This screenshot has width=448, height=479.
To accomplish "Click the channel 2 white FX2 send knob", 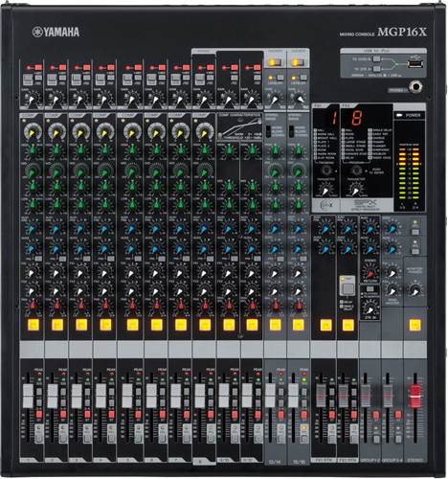I will point(56,291).
